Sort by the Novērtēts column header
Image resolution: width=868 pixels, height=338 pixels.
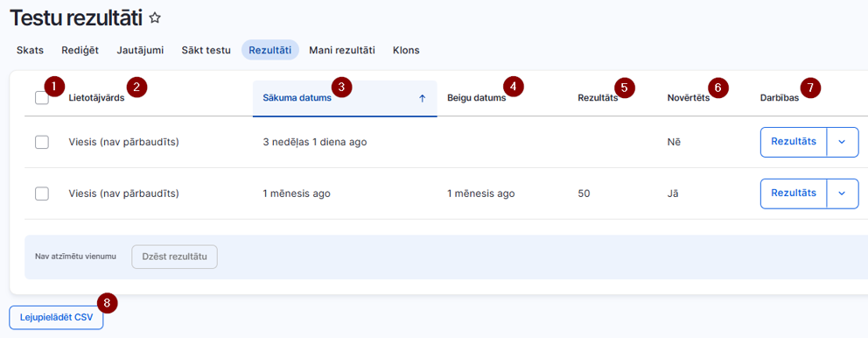(689, 99)
